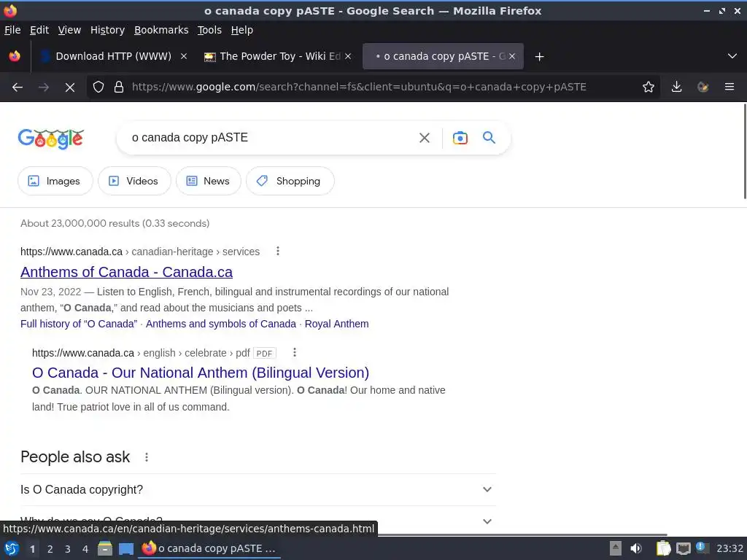Image resolution: width=747 pixels, height=560 pixels.
Task: Click the forward navigation arrow
Action: click(x=44, y=87)
